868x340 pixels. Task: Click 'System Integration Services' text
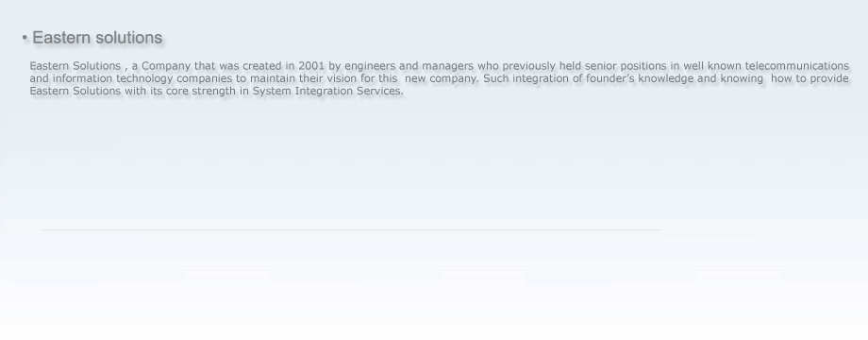pos(327,91)
